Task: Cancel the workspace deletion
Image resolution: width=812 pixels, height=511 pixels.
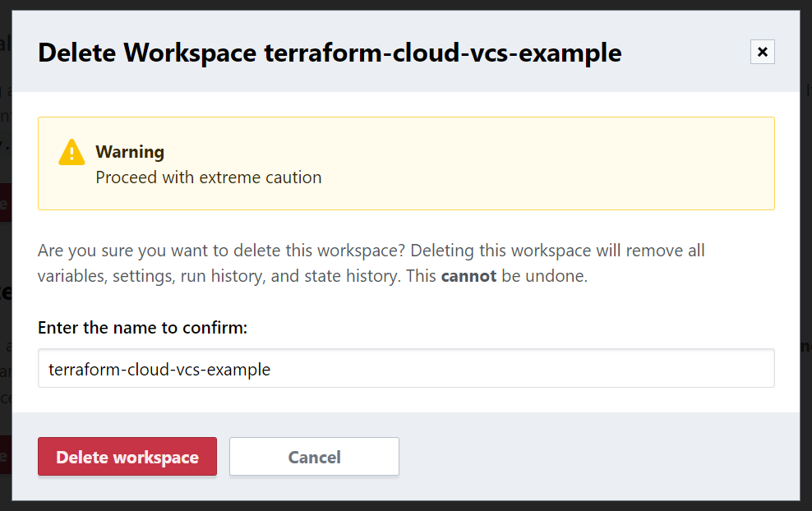Action: [314, 457]
